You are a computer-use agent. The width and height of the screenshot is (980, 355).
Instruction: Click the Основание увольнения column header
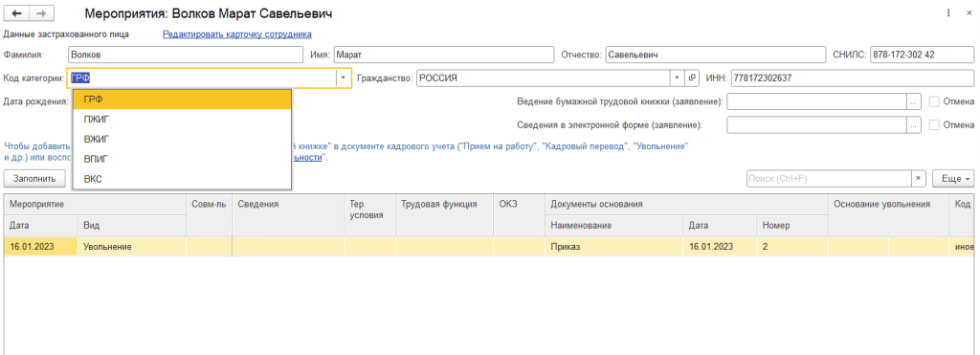point(888,214)
